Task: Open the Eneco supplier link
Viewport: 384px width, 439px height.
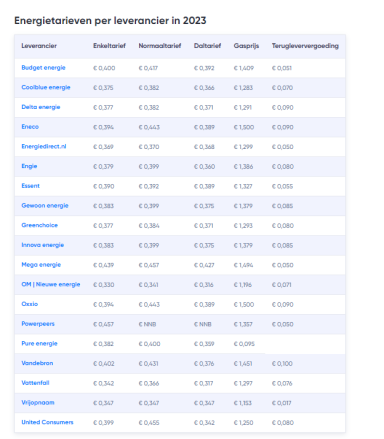Action: pyautogui.click(x=30, y=127)
